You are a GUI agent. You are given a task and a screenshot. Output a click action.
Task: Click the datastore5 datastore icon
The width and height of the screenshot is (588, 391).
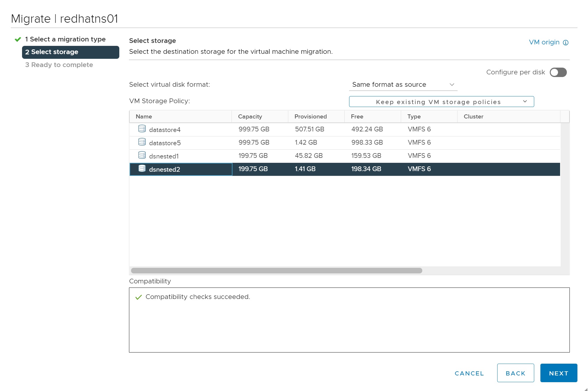(142, 142)
